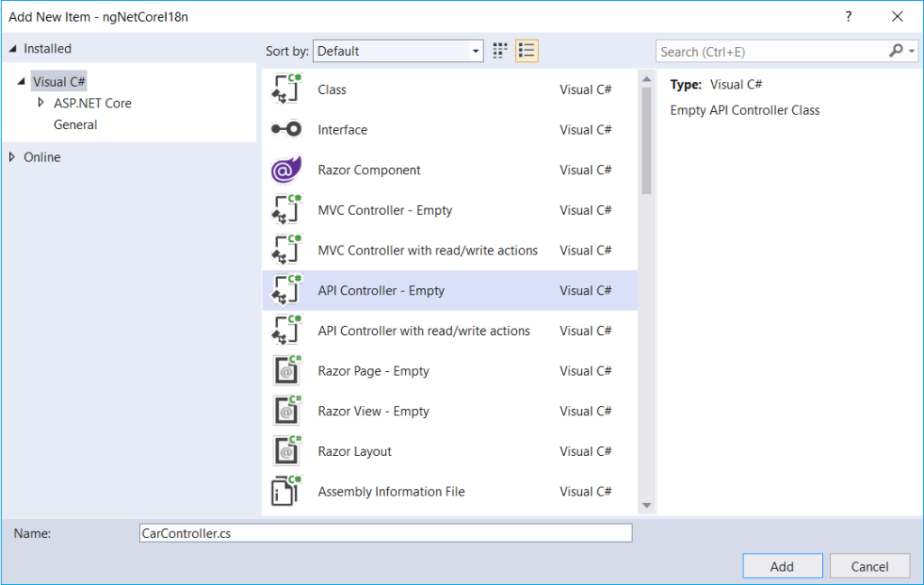Open the search options dropdown arrow
The height and width of the screenshot is (585, 924).
click(x=911, y=51)
